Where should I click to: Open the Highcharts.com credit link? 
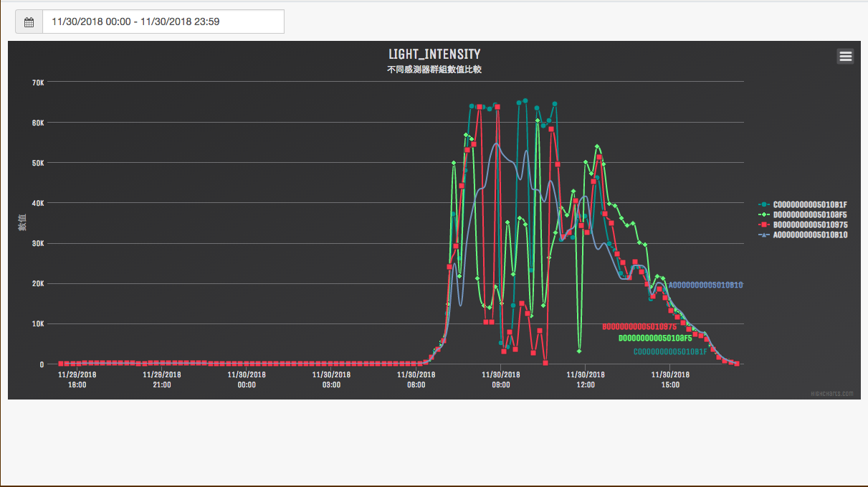[831, 394]
